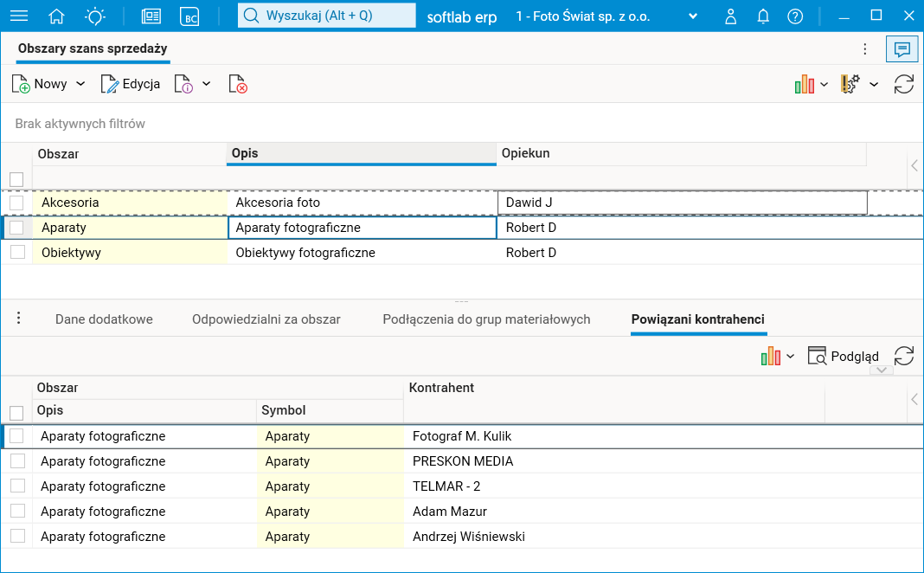Click the Wyszukaj search field
This screenshot has height=573, width=924.
pyautogui.click(x=326, y=16)
